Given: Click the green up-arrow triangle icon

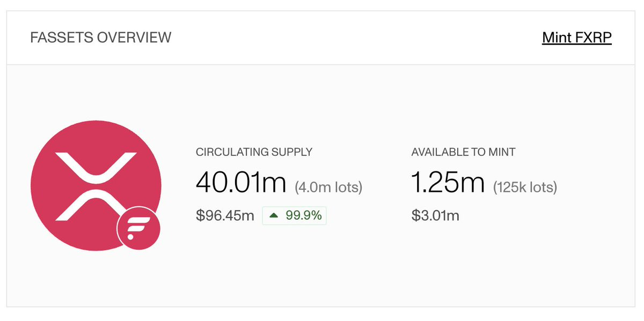Looking at the screenshot, I should click(x=274, y=216).
